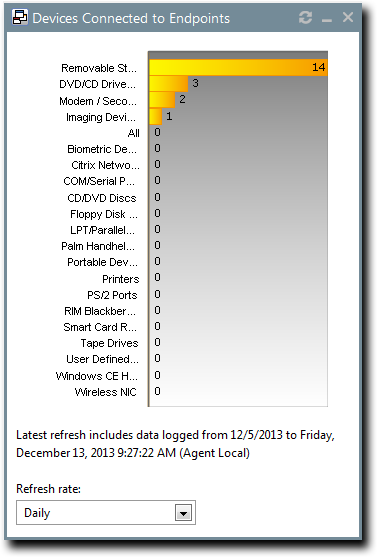Click the Biometric De... label
The width and height of the screenshot is (377, 557).
click(102, 149)
